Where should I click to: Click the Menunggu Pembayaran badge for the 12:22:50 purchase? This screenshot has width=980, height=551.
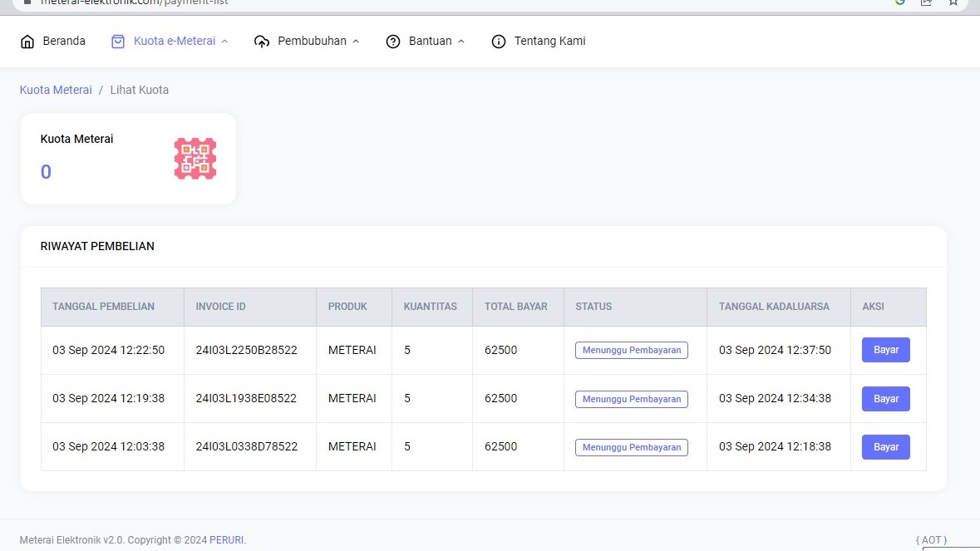point(631,351)
